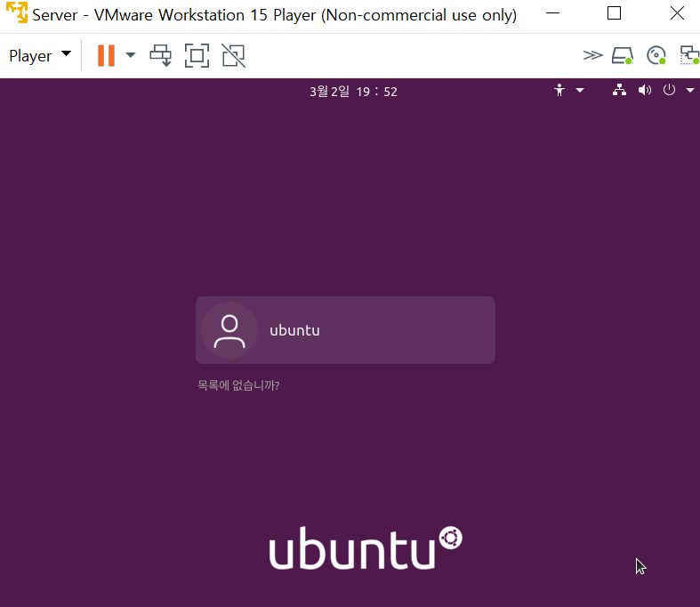Open the CD/DVD drive device icon

click(656, 55)
